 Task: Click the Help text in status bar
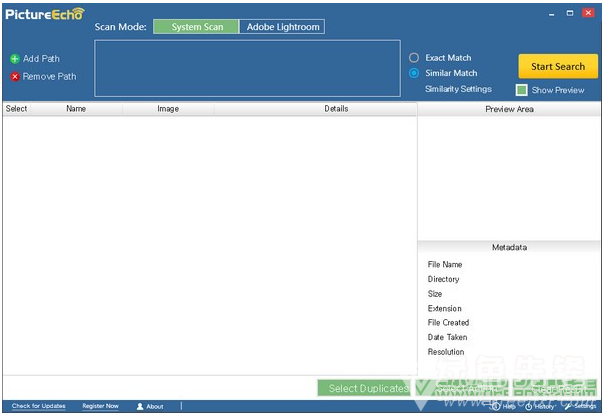click(509, 407)
